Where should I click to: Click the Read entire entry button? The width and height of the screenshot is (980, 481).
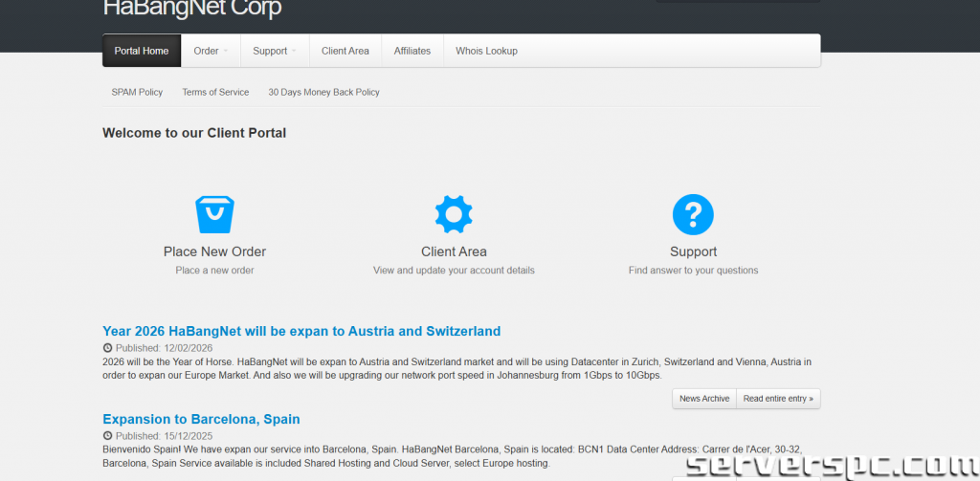point(778,399)
